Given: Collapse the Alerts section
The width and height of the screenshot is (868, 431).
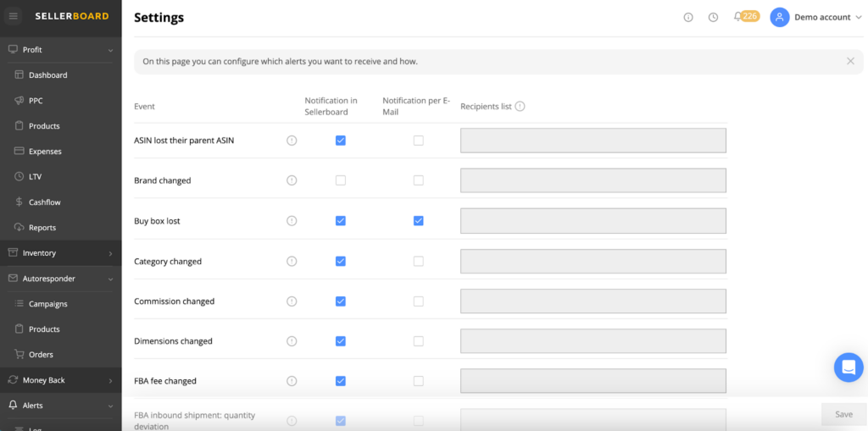Looking at the screenshot, I should [110, 406].
